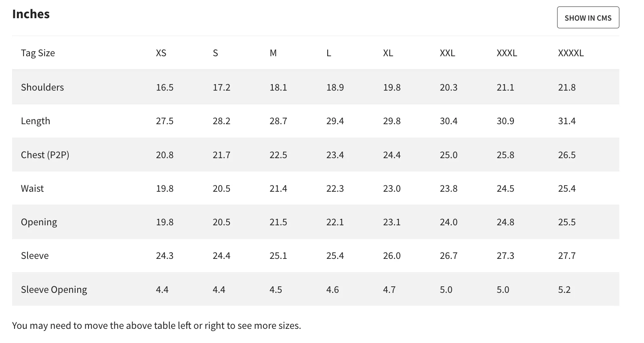Select the Waist row label
Viewport: 644px width, 343px height.
click(x=32, y=188)
